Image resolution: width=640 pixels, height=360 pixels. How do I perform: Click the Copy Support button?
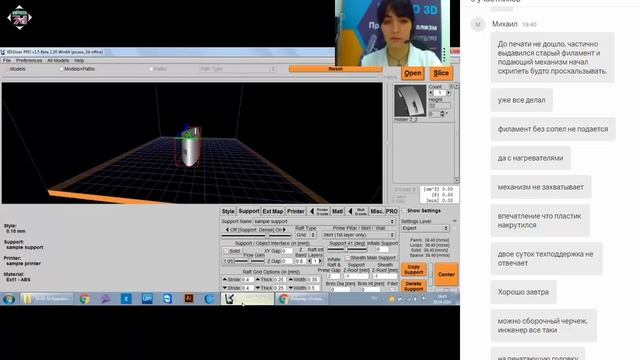[413, 269]
